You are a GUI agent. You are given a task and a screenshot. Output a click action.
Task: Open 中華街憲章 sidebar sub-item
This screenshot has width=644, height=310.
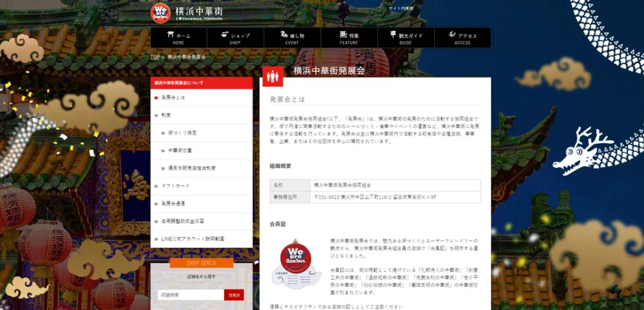(202, 150)
